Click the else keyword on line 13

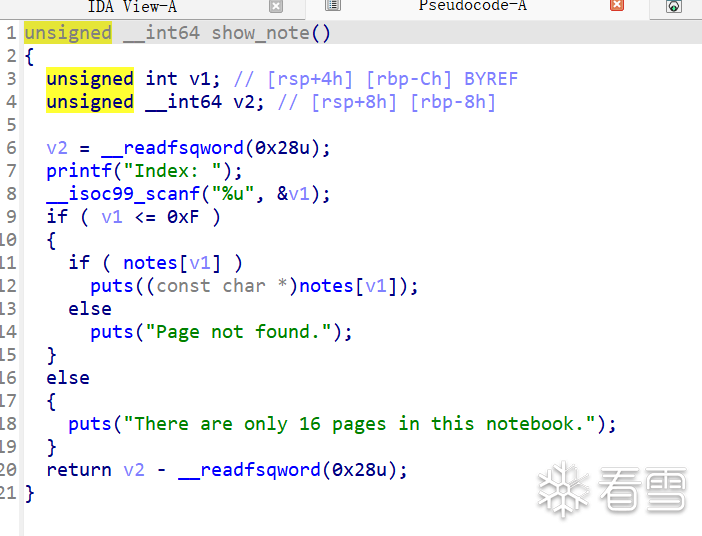[x=90, y=309]
